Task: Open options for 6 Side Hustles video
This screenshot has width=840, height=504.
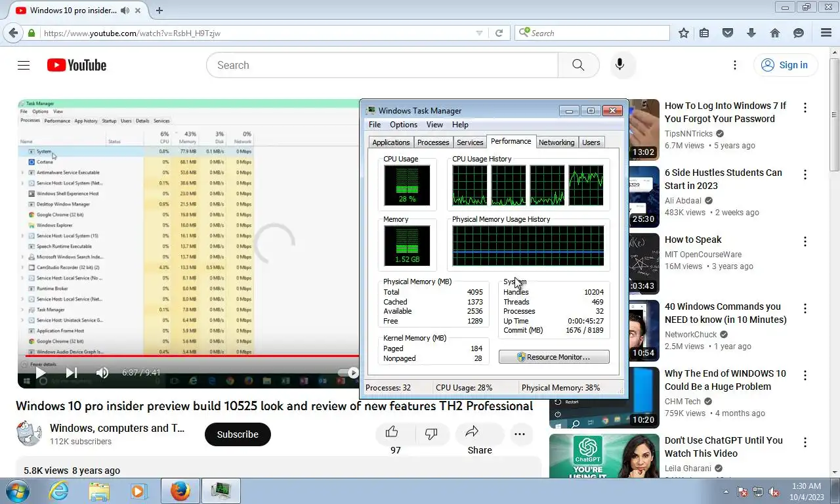Action: [x=805, y=174]
